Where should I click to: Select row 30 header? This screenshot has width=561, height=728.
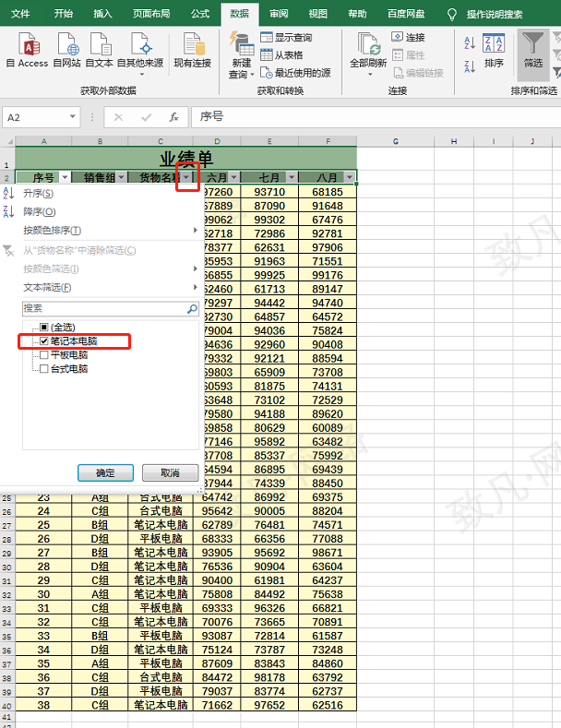click(x=7, y=567)
